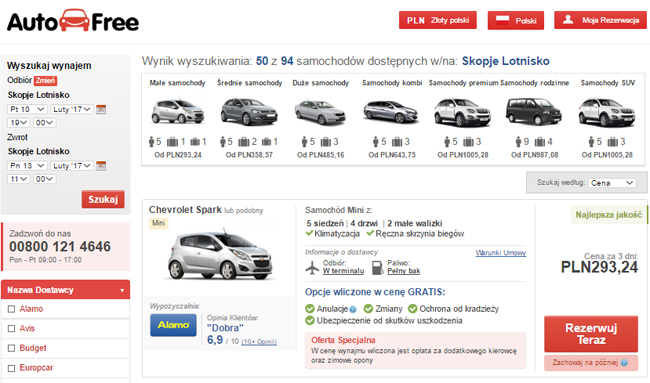Click the Anulacje info icon

353,309
